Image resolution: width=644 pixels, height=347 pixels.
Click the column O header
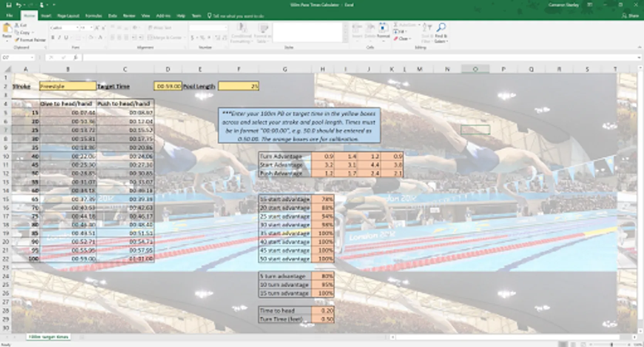(475, 69)
